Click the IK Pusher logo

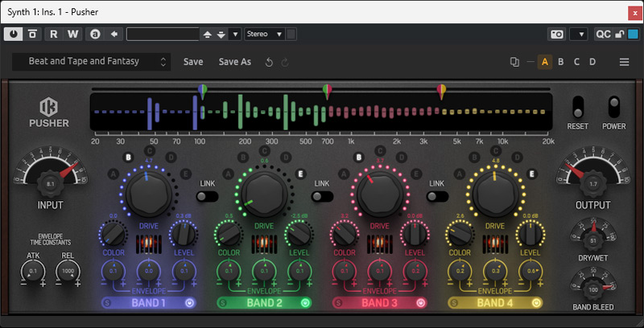pos(49,112)
